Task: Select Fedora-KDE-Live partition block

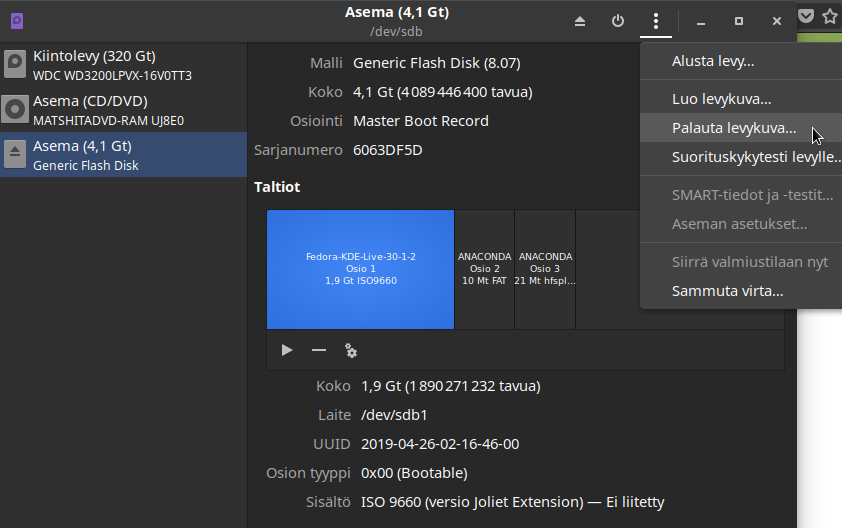Action: (x=360, y=269)
